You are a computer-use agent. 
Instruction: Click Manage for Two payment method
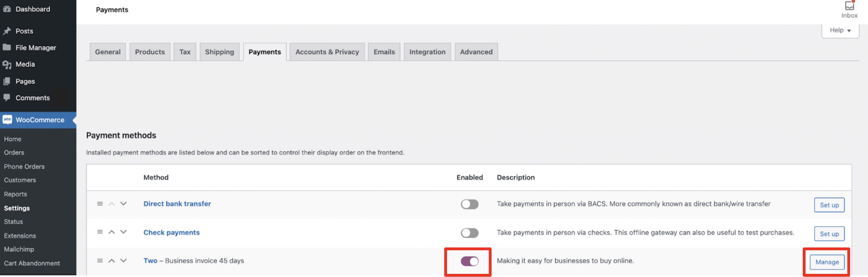point(827,262)
